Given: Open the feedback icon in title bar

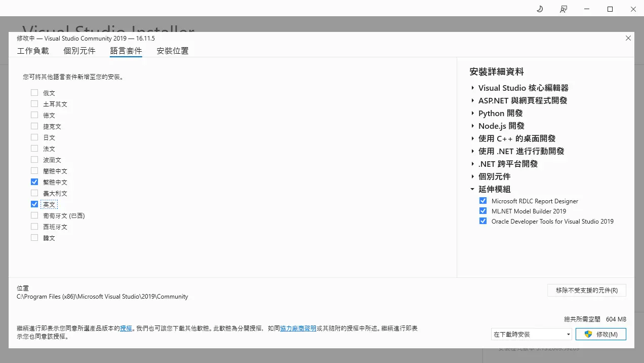Looking at the screenshot, I should coord(563,9).
